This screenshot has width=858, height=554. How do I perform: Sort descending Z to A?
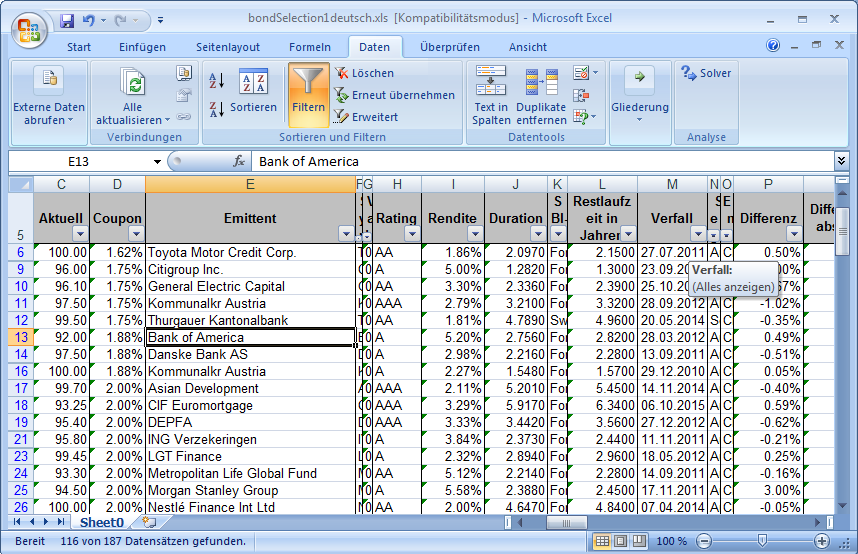tap(217, 109)
